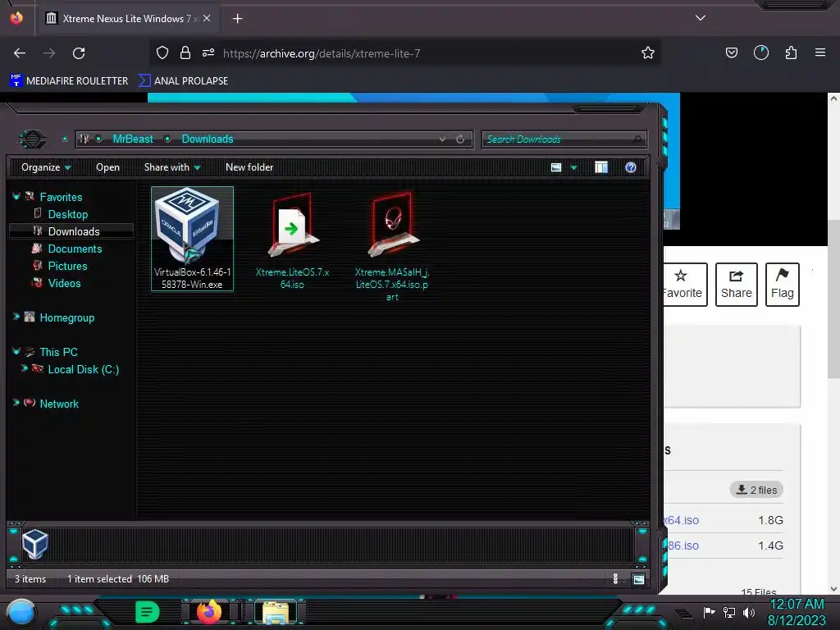Select This PC in navigation pane
Image resolution: width=840 pixels, height=630 pixels.
click(58, 352)
